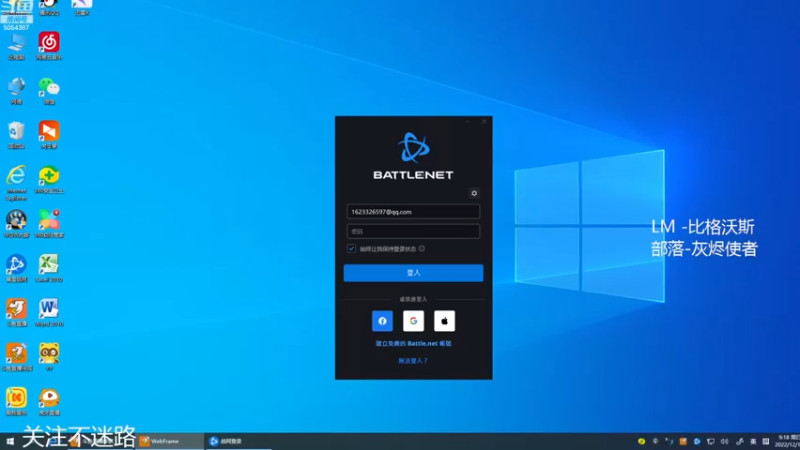Open the Windows Start menu
The image size is (800, 450).
pyautogui.click(x=10, y=441)
